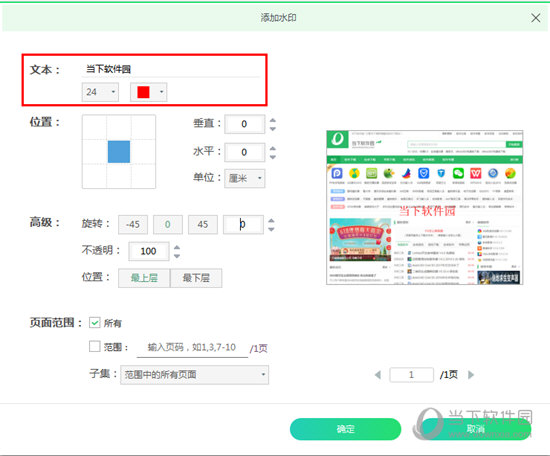The width and height of the screenshot is (550, 456).
Task: Close the Add Watermark dialog
Action: pyautogui.click(x=535, y=18)
